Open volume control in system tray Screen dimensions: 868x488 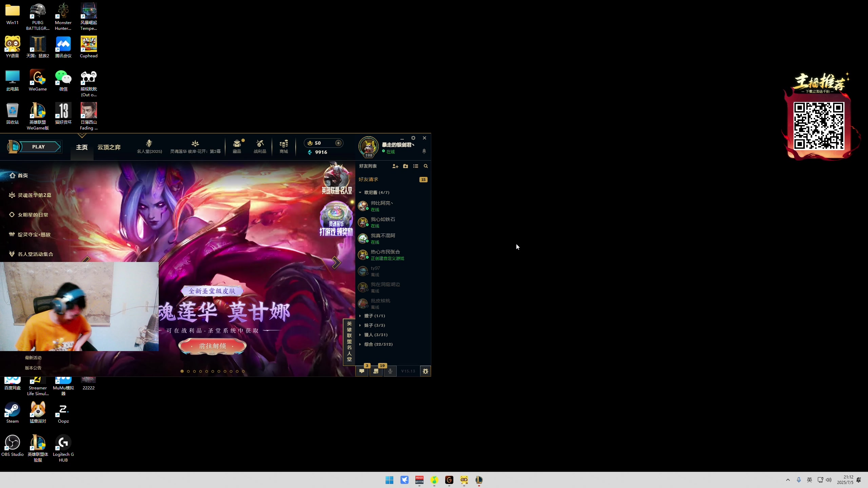[829, 480]
